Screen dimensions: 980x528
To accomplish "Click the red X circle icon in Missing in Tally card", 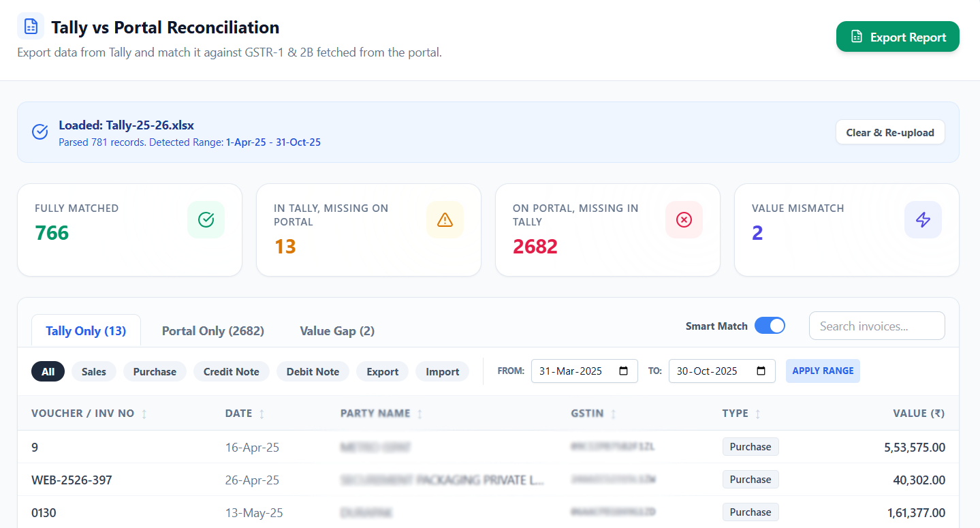I will (x=684, y=219).
